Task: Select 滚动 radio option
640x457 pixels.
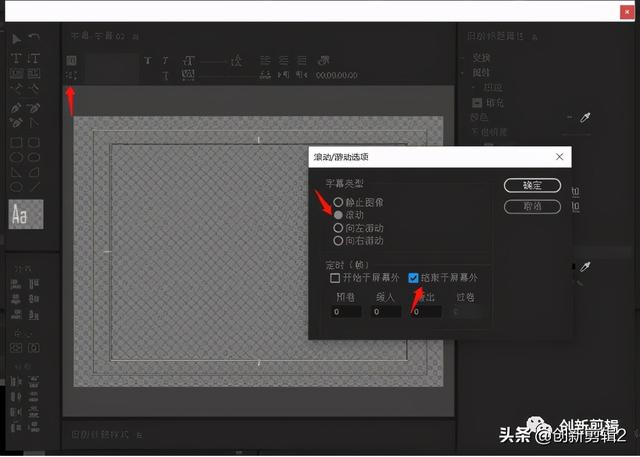Action: (338, 215)
